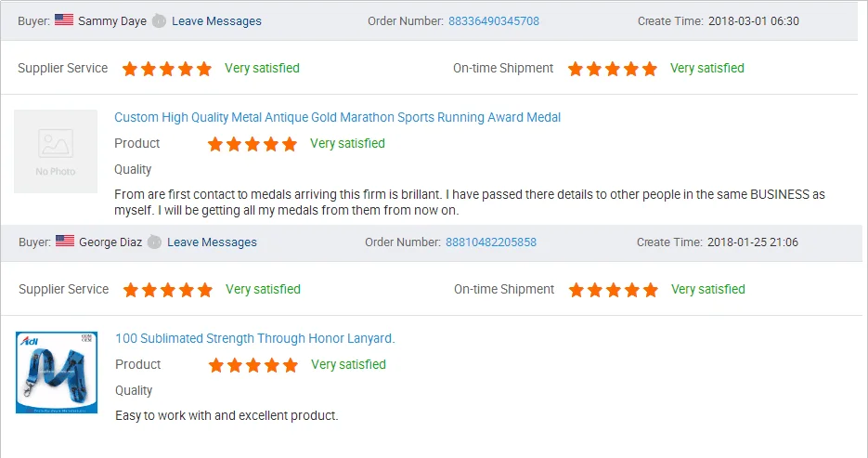868x458 pixels.
Task: Click Product stars for the Marathon Medal
Action: click(253, 144)
